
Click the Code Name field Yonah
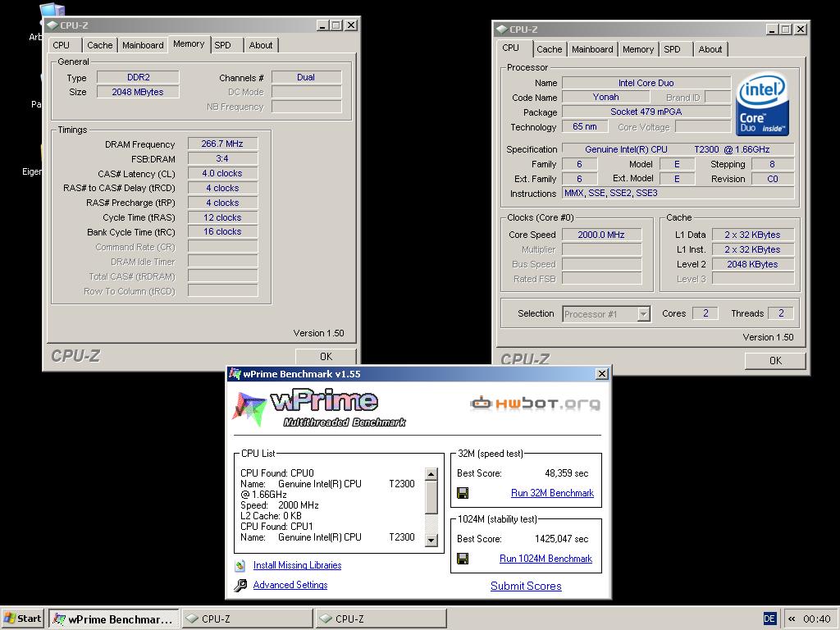(x=606, y=97)
